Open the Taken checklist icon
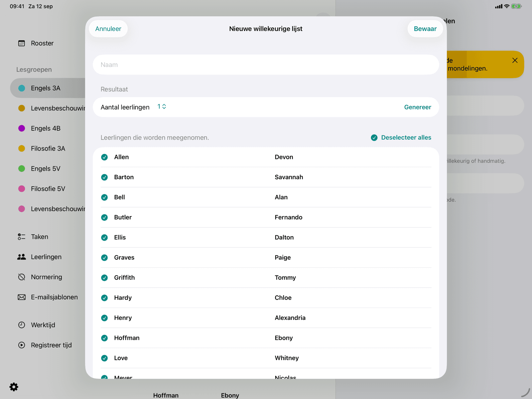 (x=22, y=237)
